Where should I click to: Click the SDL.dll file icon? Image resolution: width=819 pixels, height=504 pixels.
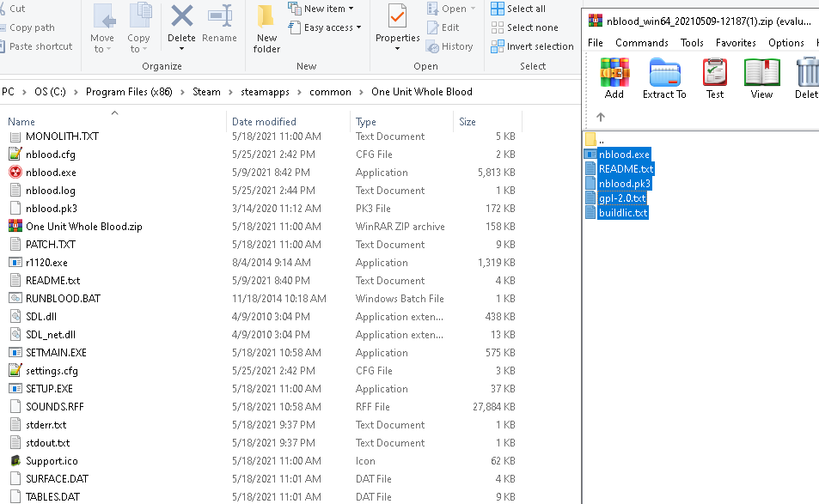(x=15, y=316)
